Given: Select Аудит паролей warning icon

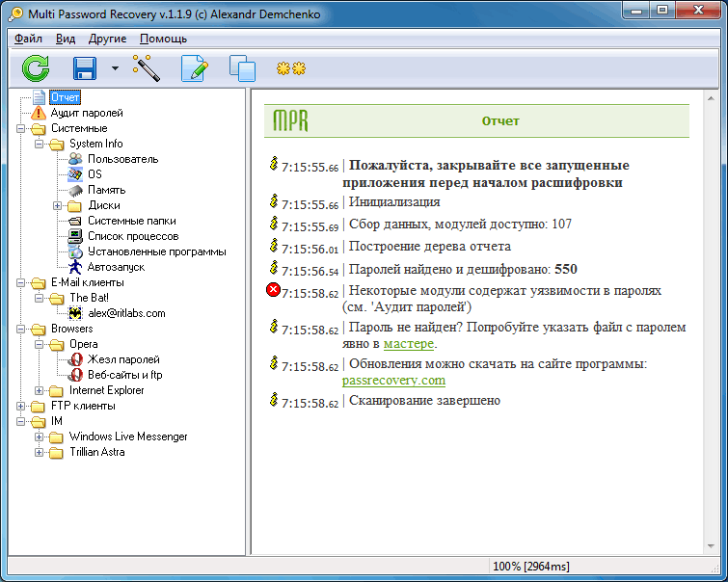Looking at the screenshot, I should pyautogui.click(x=39, y=113).
